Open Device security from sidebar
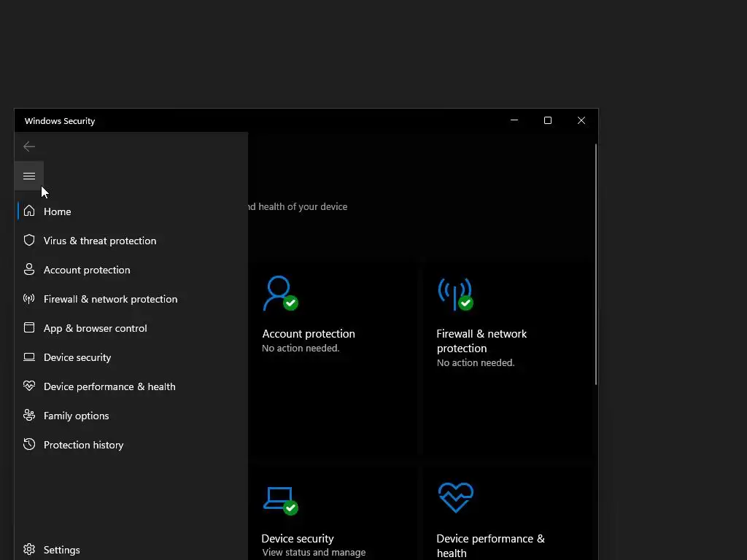The image size is (747, 560). click(131, 357)
